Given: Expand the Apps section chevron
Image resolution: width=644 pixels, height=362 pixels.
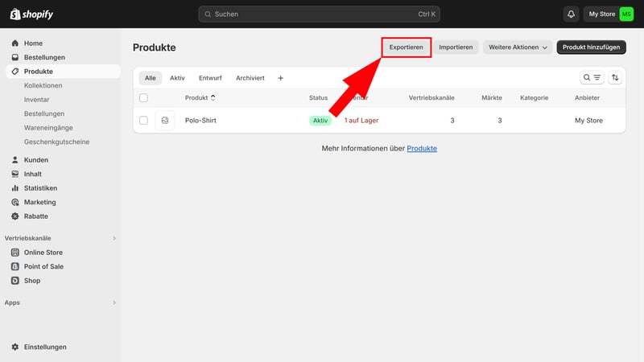Looking at the screenshot, I should click(114, 302).
